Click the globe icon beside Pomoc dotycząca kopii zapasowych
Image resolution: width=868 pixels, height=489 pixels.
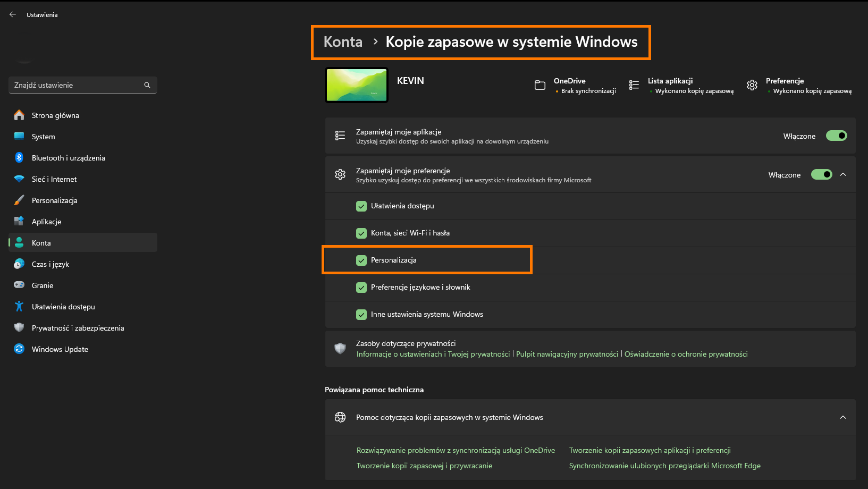(x=340, y=417)
